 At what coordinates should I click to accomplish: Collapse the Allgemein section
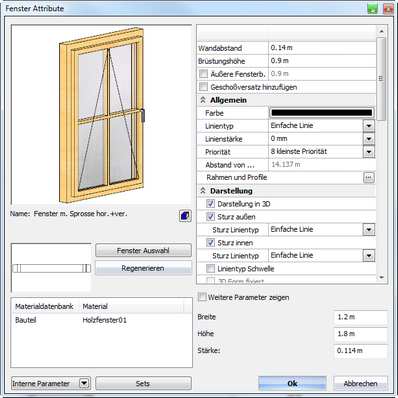(x=203, y=100)
